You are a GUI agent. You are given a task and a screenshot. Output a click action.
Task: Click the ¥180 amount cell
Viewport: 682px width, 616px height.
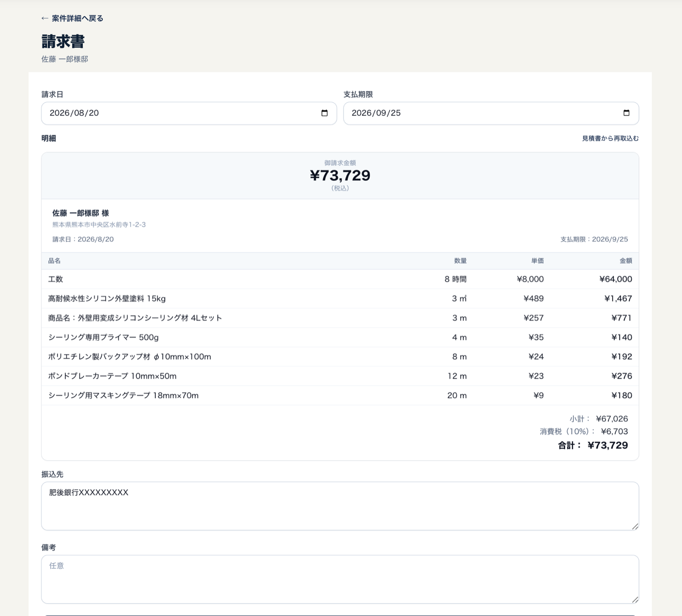[622, 395]
